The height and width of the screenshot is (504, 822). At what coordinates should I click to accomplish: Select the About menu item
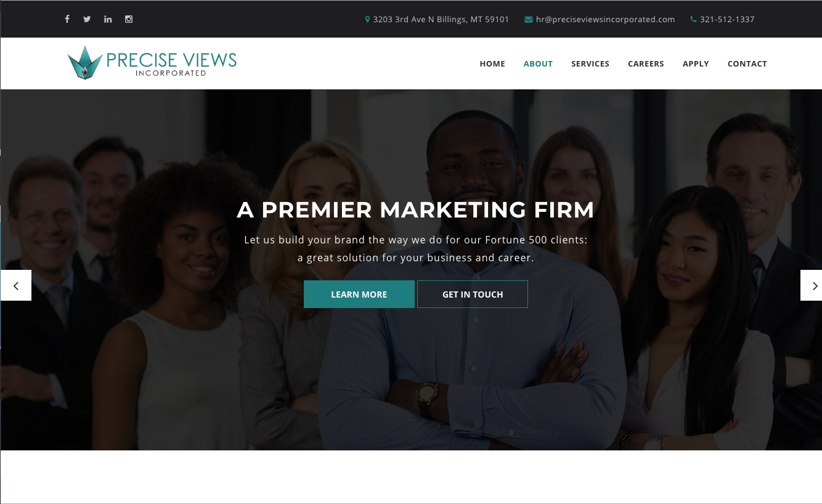click(x=538, y=63)
